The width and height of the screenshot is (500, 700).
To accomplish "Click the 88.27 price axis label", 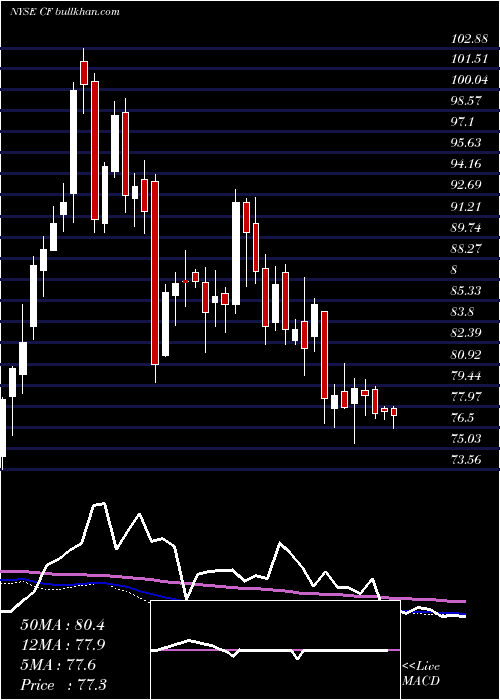I will coord(466,249).
